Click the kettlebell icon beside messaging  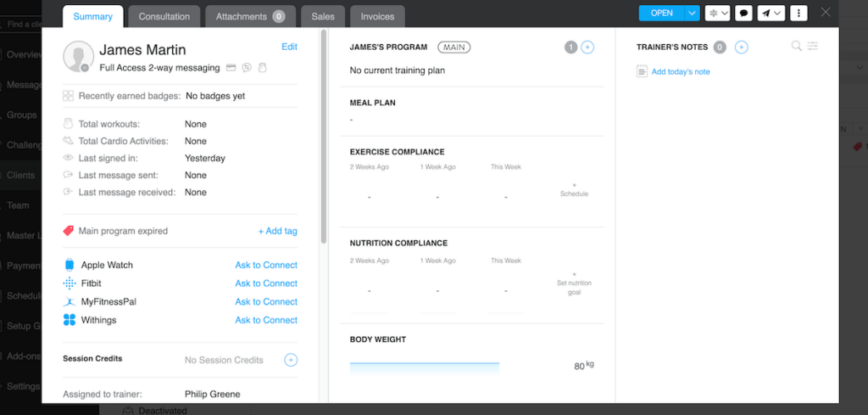[x=262, y=68]
